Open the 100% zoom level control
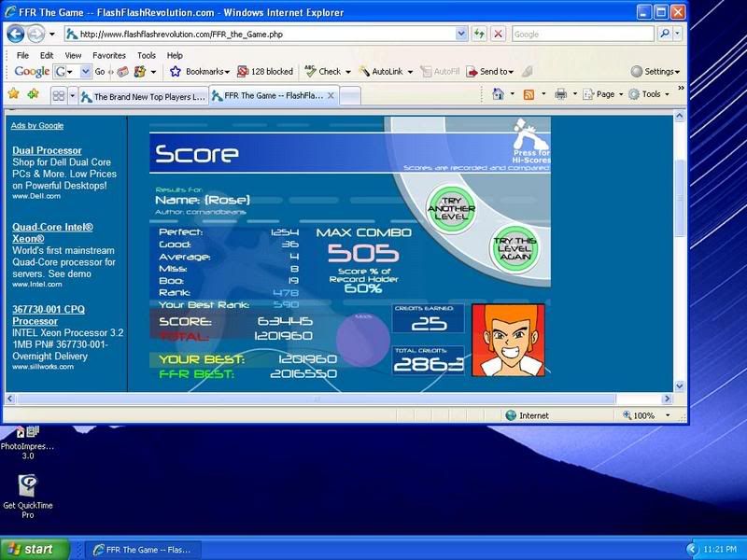The width and height of the screenshot is (747, 560). (x=646, y=415)
